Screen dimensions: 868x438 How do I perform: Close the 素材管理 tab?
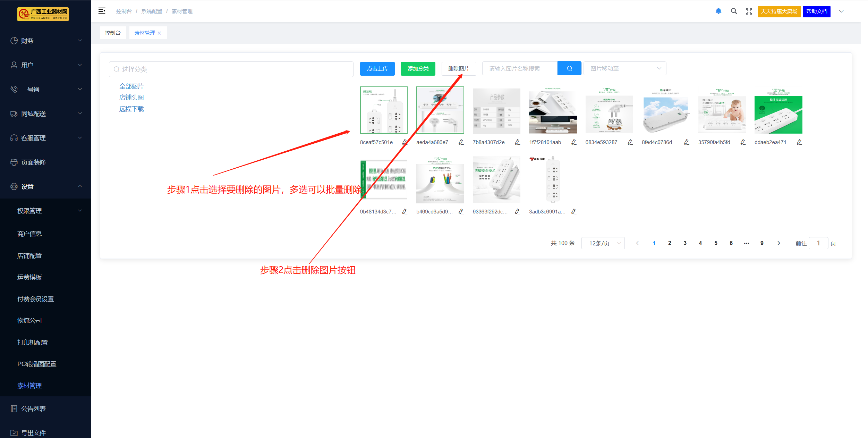(x=160, y=33)
